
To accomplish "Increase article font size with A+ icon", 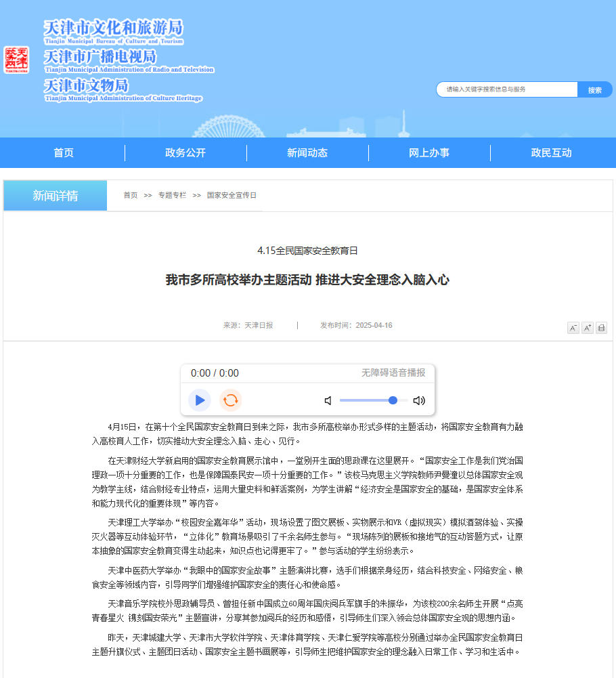I will tap(587, 328).
